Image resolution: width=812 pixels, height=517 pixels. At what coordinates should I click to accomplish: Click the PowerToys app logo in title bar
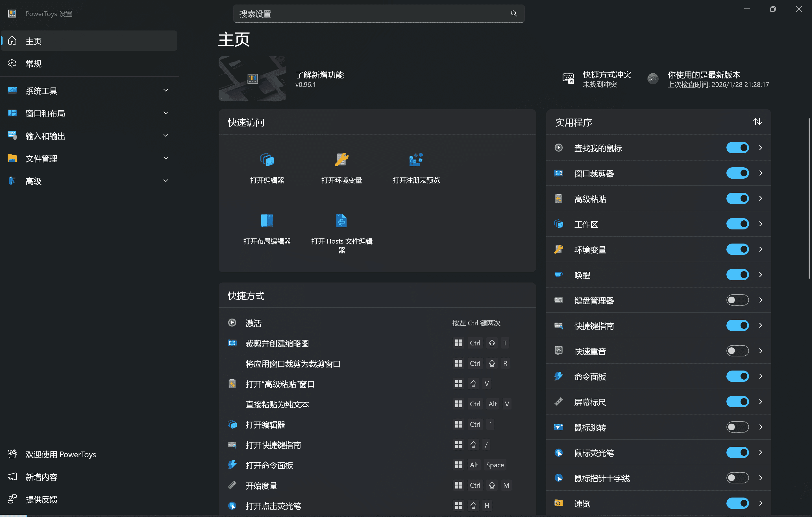12,14
